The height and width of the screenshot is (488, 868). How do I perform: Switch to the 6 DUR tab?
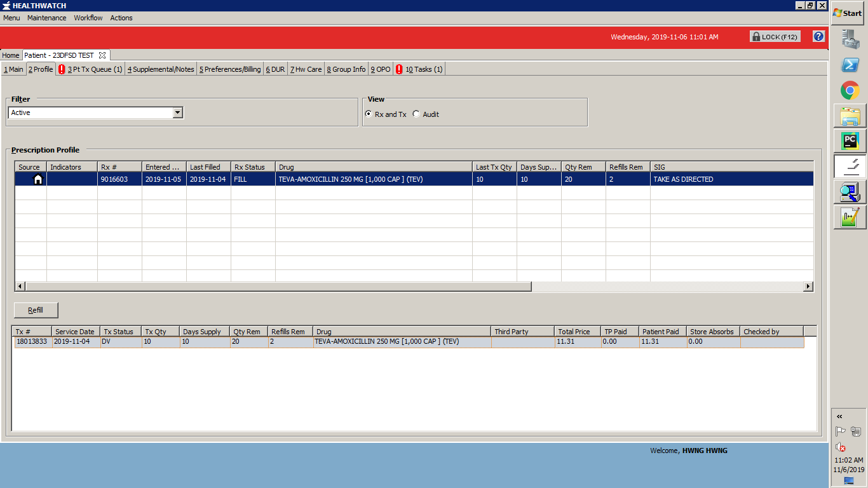[x=275, y=69]
